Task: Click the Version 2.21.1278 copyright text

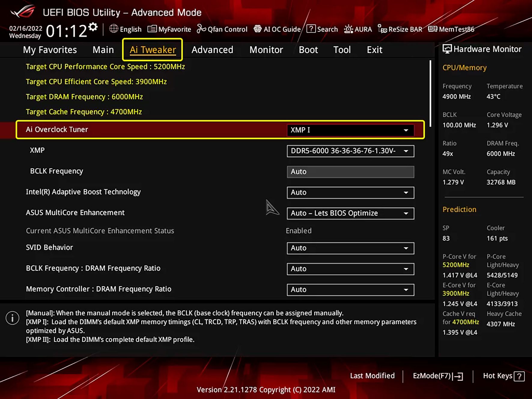Action: point(266,390)
